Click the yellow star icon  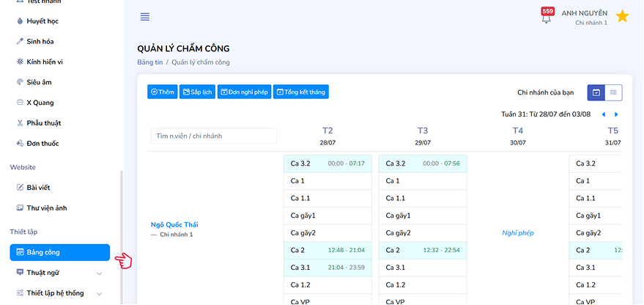coord(622,17)
